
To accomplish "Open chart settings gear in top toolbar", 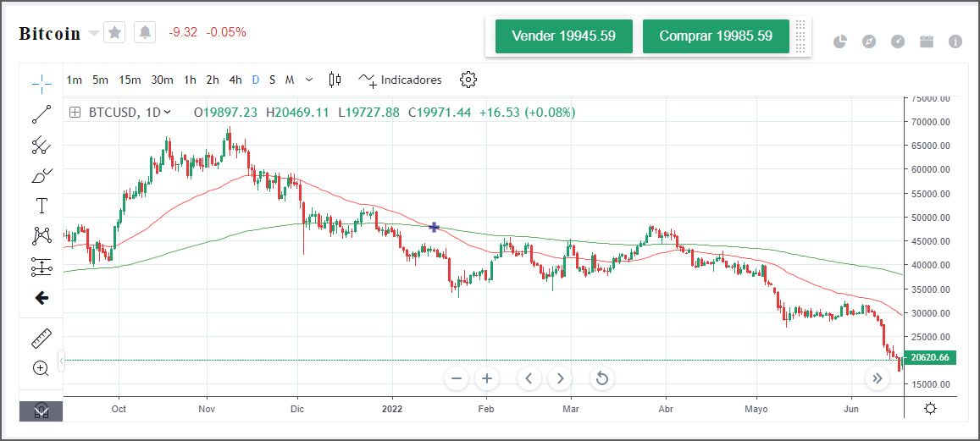I will click(468, 80).
